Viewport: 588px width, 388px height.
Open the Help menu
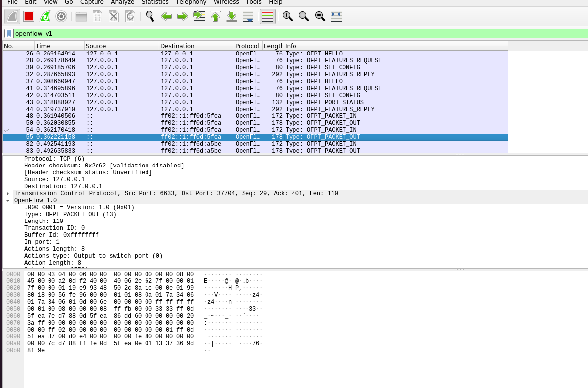tap(275, 2)
